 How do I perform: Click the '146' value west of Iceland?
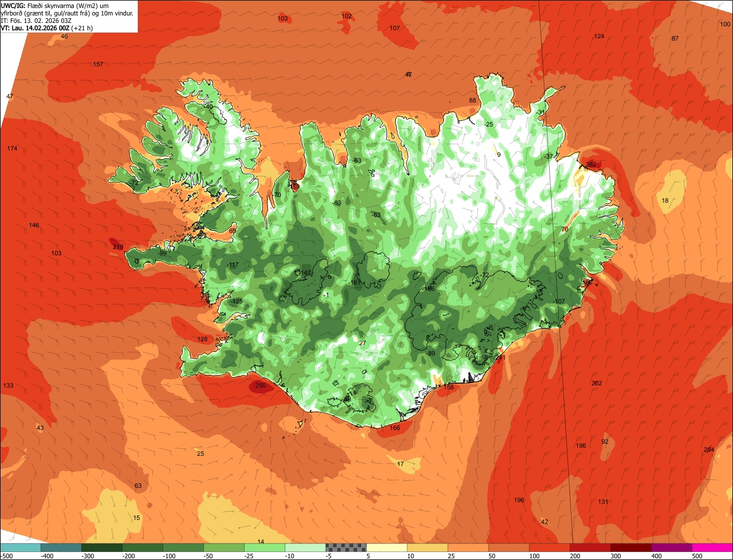click(34, 225)
